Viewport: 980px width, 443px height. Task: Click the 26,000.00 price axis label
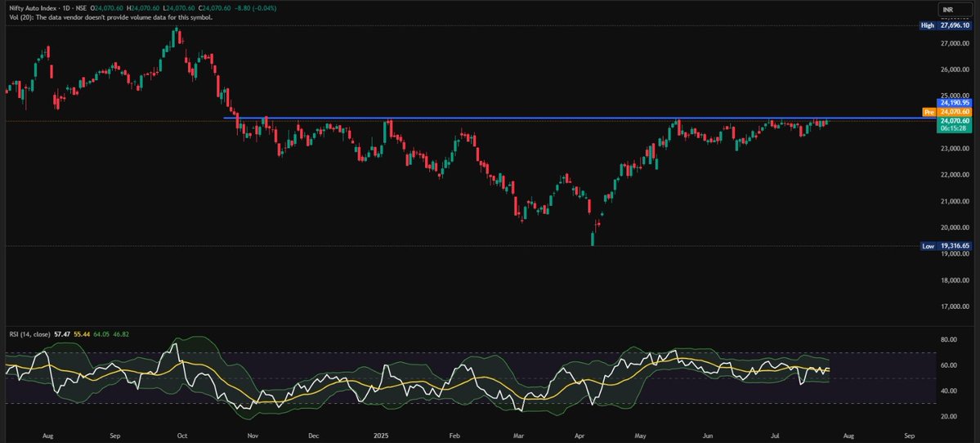click(955, 69)
